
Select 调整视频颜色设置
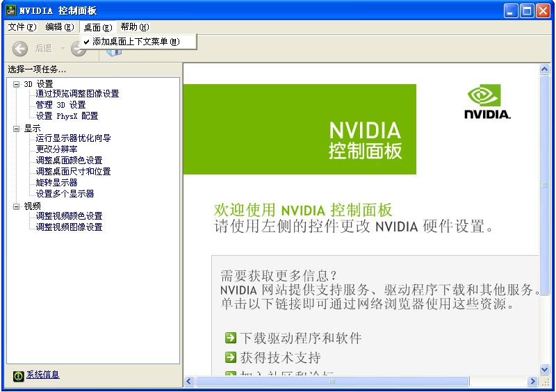coord(69,216)
